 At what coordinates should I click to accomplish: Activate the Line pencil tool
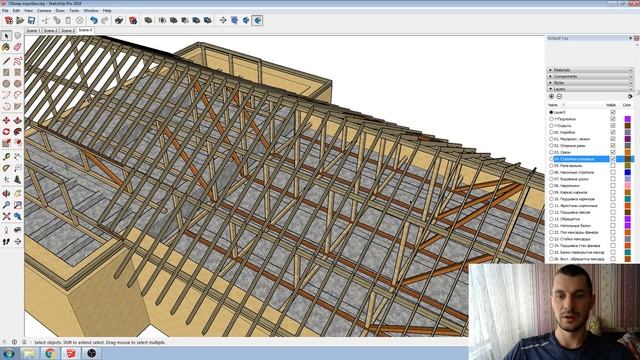6,61
